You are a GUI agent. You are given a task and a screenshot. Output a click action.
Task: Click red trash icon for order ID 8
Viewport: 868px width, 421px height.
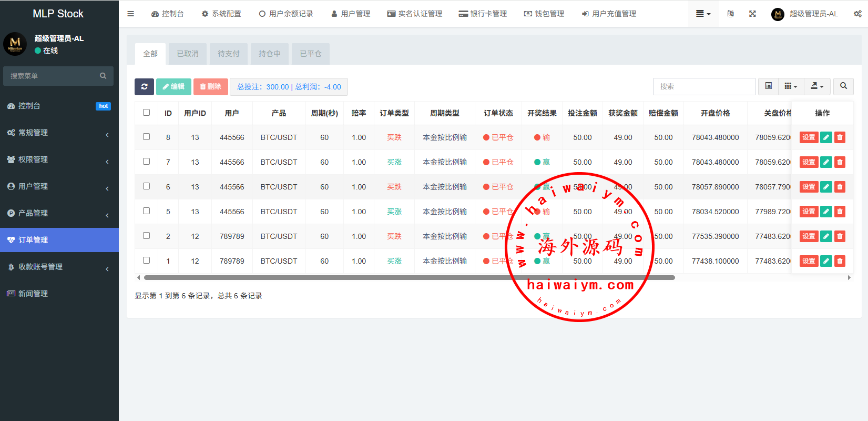point(840,137)
